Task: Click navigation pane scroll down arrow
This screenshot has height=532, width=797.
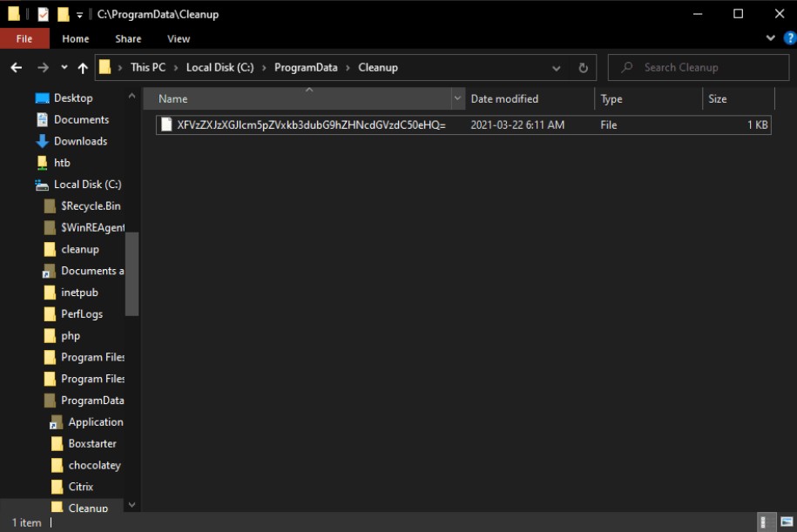Action: [x=132, y=504]
